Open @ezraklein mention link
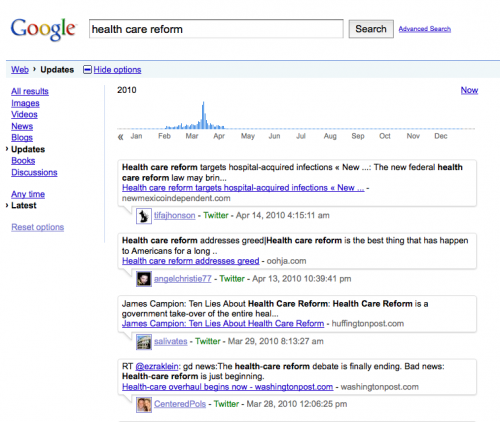This screenshot has height=422, width=500. coord(157,367)
